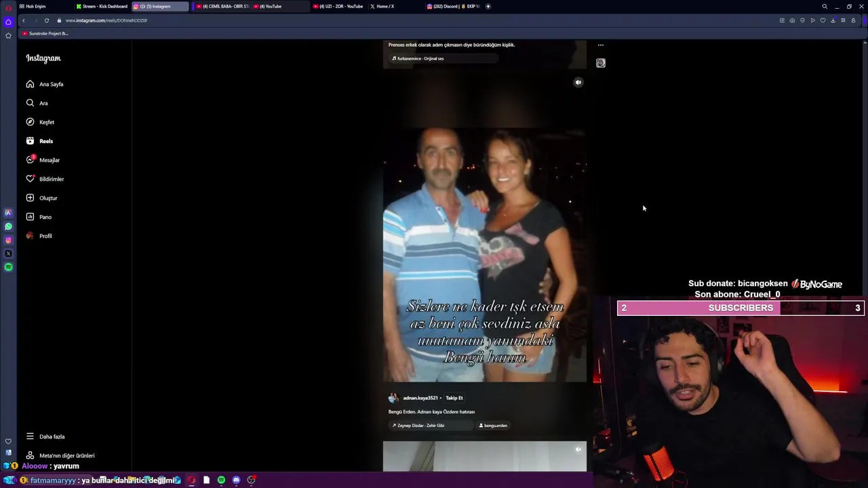Open WhatsApp in Opera sidebar
Screen dimensions: 868x488
tap(8, 226)
